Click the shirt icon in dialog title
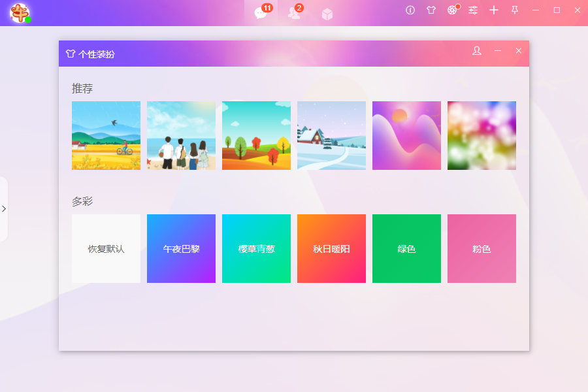 click(x=71, y=54)
